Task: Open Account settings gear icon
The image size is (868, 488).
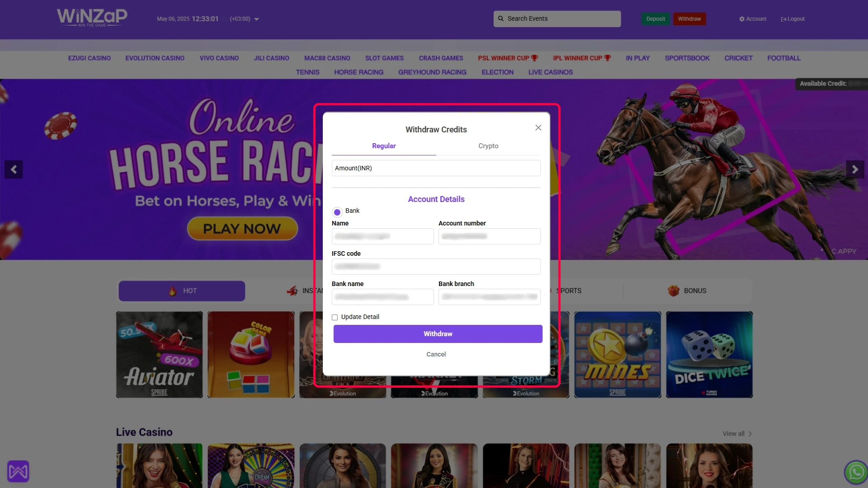Action: [x=742, y=19]
